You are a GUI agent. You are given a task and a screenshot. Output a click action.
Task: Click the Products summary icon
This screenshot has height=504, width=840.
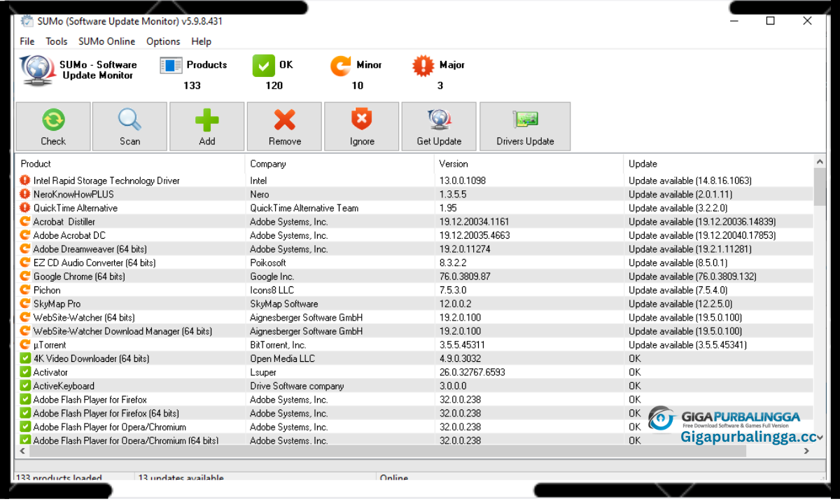click(171, 66)
